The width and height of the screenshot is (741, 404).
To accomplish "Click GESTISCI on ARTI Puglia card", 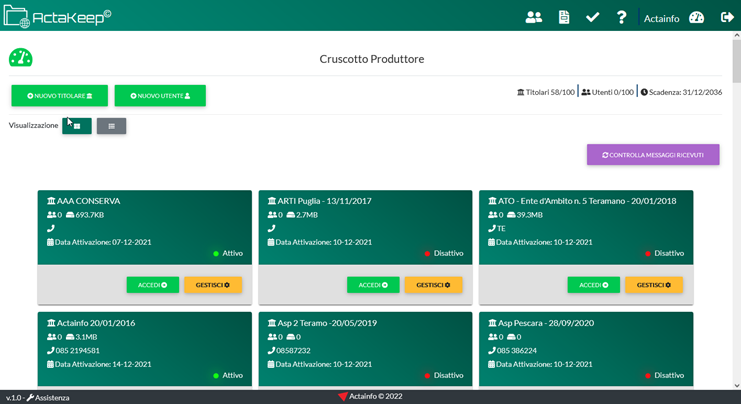I will tap(433, 285).
